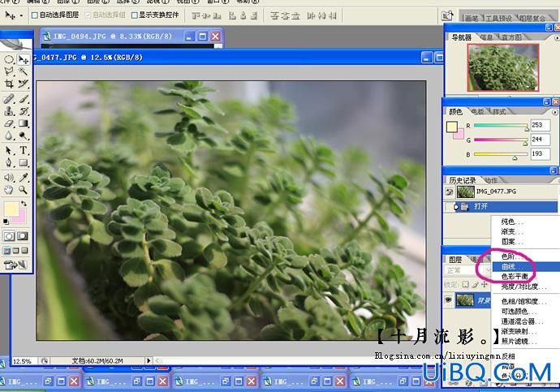560x392 pixels.
Task: Select the Rectangle shape tool
Action: 24,163
